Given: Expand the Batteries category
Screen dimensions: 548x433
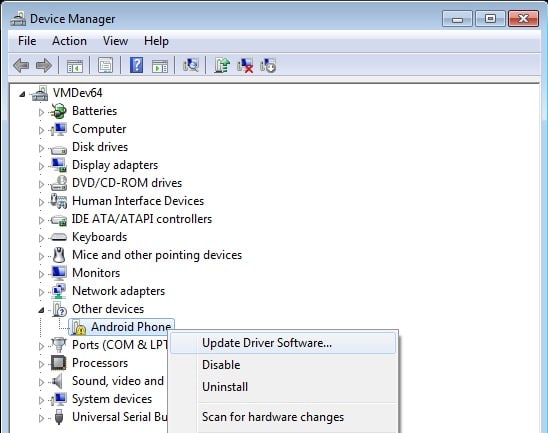Looking at the screenshot, I should pos(41,112).
